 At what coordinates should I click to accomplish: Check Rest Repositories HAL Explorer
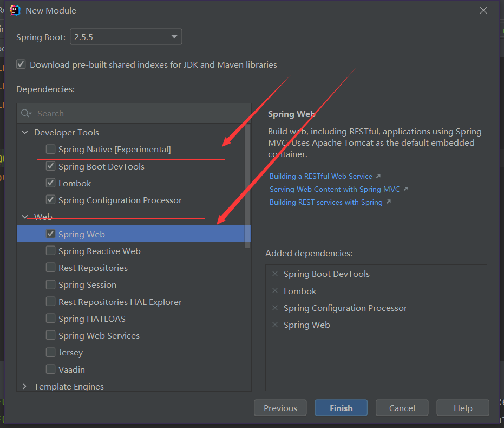click(x=50, y=301)
